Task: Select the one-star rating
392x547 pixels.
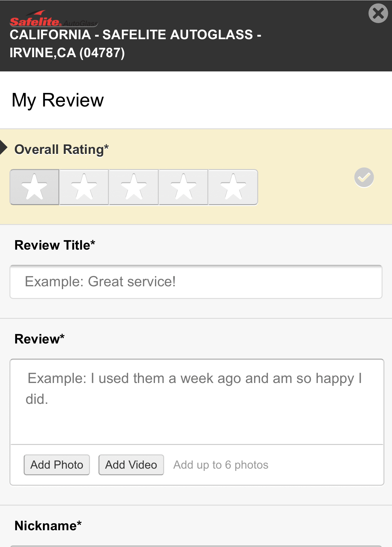Action: (x=34, y=187)
